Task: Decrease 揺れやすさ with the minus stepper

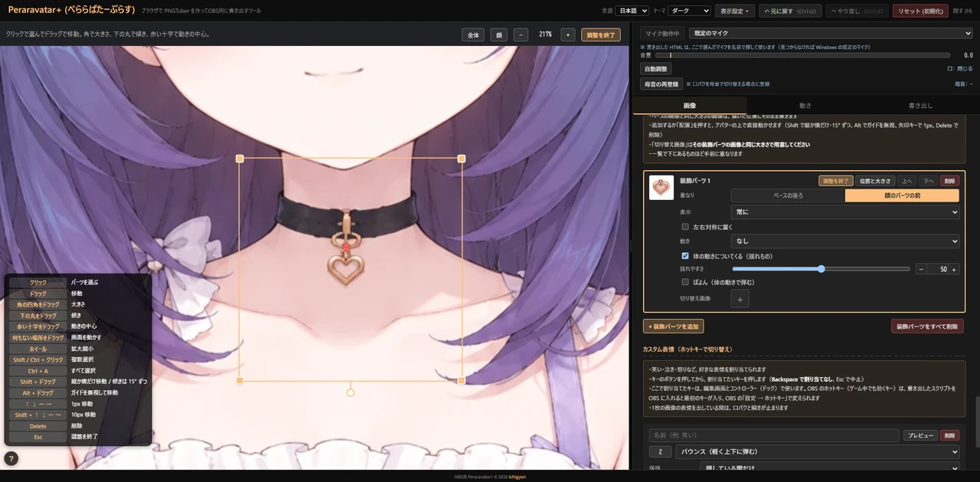Action: pyautogui.click(x=920, y=269)
